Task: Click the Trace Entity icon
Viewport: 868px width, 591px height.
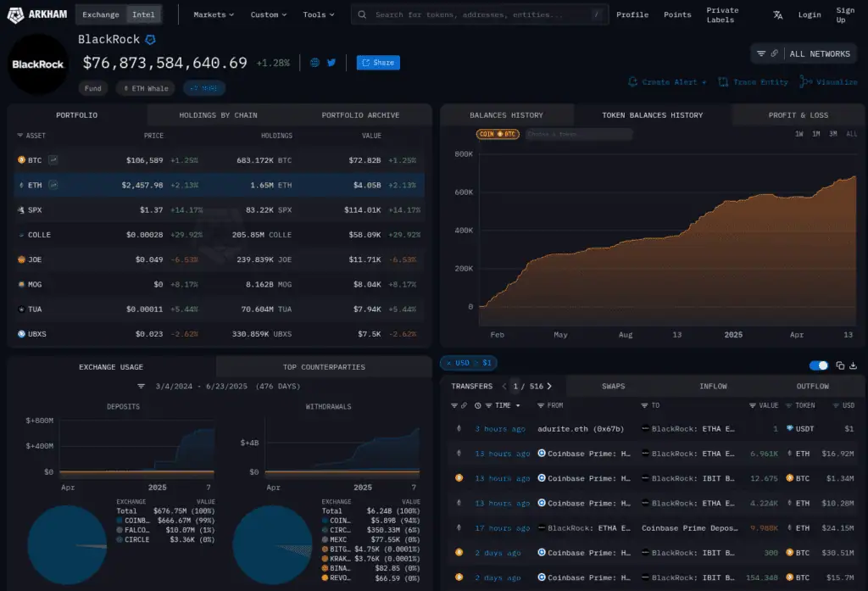Action: coord(723,82)
